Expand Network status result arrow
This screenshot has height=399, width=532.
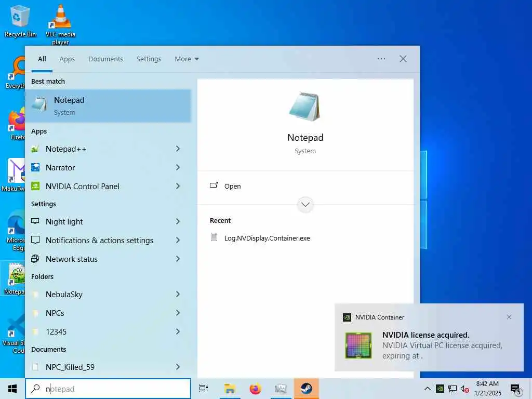point(178,259)
